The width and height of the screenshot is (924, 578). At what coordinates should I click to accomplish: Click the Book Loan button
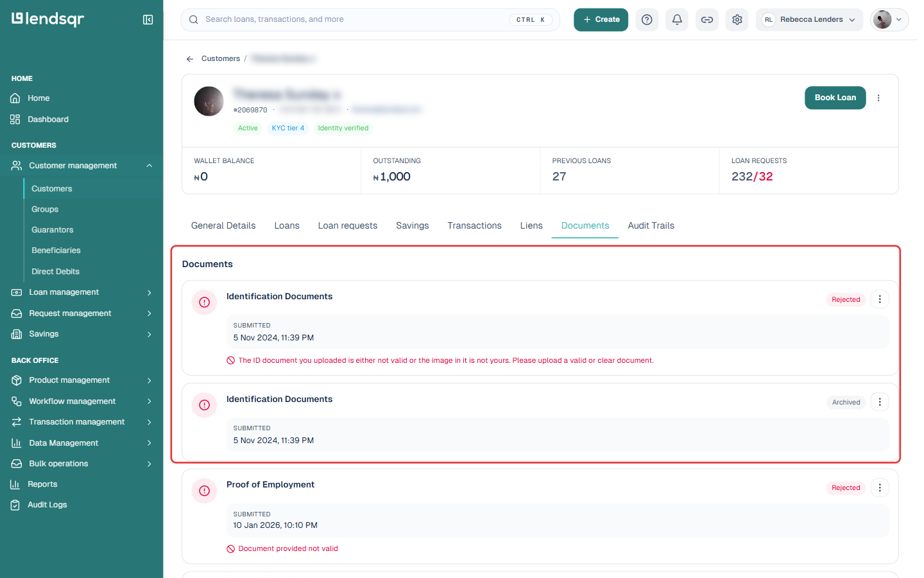pos(835,98)
